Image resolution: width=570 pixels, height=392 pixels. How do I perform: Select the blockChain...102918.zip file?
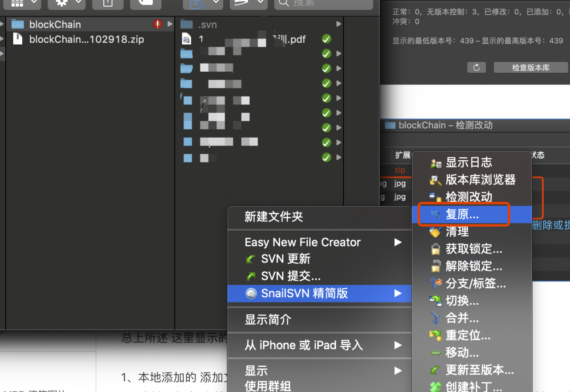[90, 39]
